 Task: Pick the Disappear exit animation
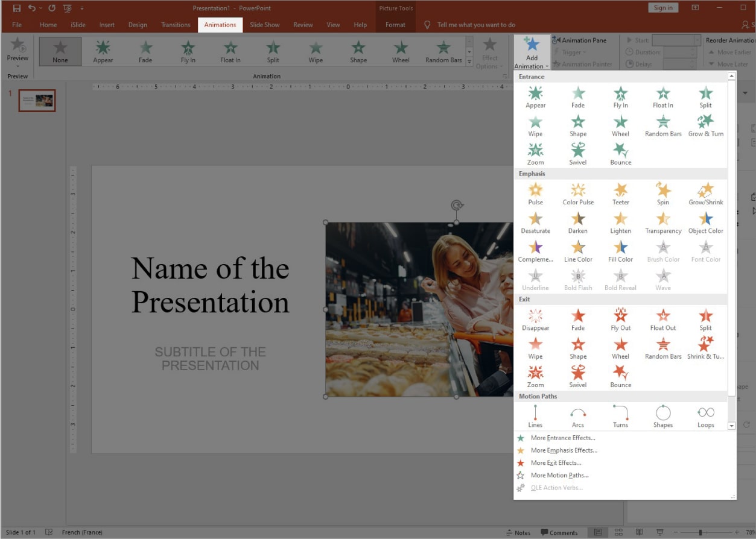tap(535, 320)
